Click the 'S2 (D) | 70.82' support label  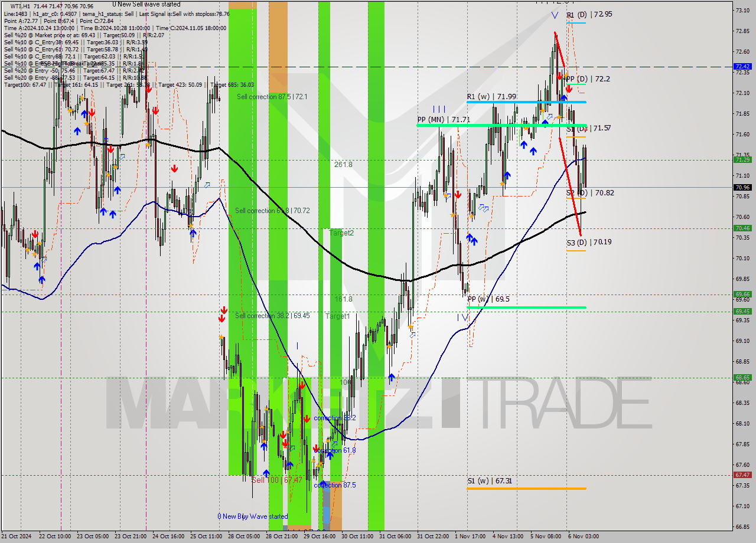(590, 193)
